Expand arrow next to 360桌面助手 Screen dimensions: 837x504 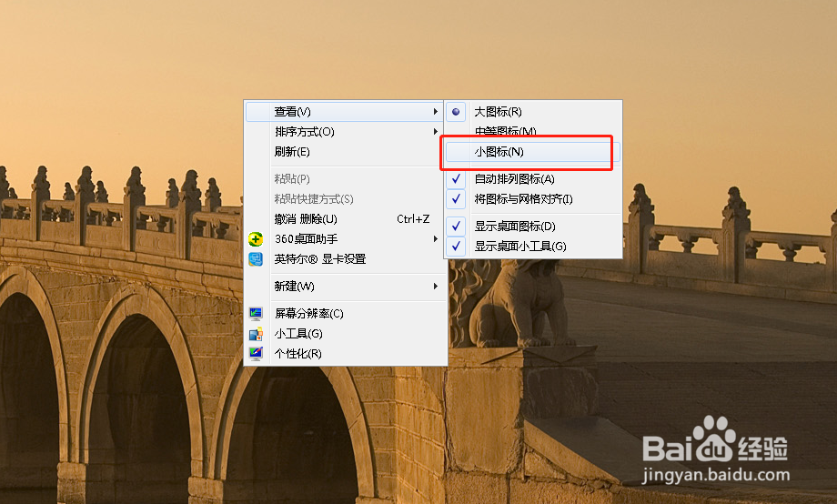tap(436, 238)
